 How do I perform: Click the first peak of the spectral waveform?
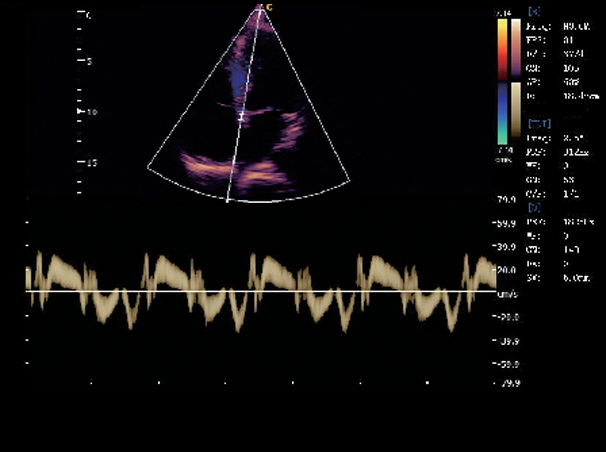pyautogui.click(x=38, y=260)
